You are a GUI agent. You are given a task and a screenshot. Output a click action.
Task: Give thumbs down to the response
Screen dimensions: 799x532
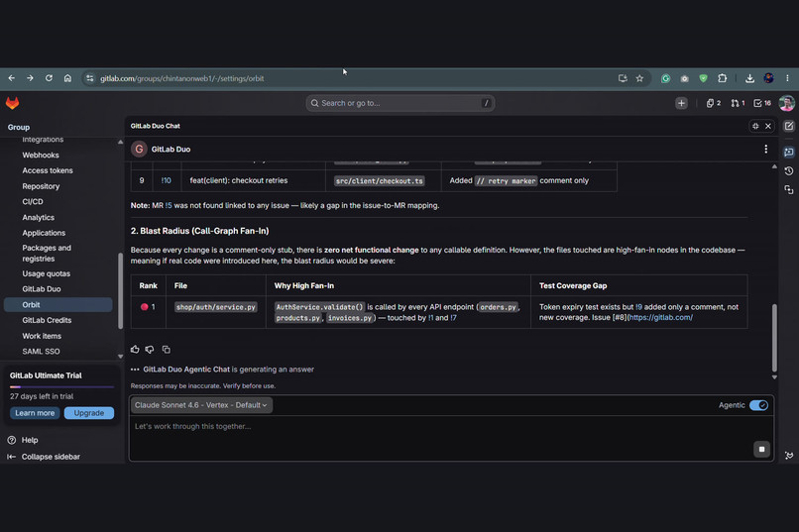coord(150,350)
